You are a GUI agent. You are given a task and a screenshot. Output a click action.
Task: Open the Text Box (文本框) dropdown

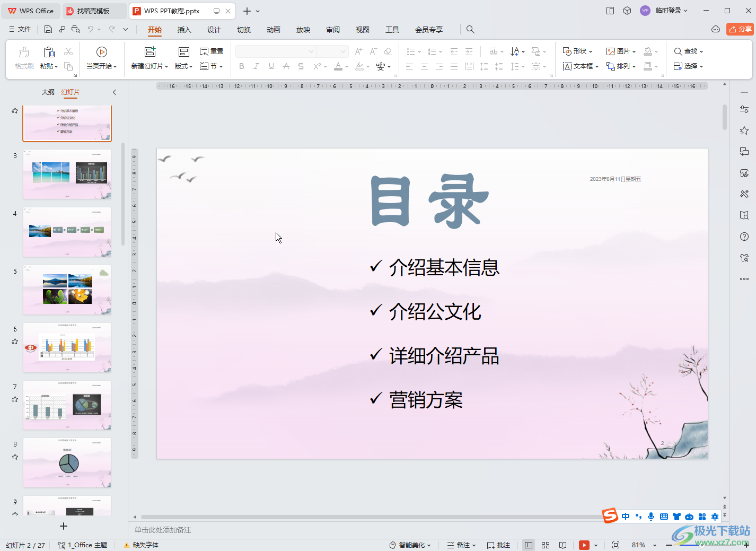pos(581,66)
